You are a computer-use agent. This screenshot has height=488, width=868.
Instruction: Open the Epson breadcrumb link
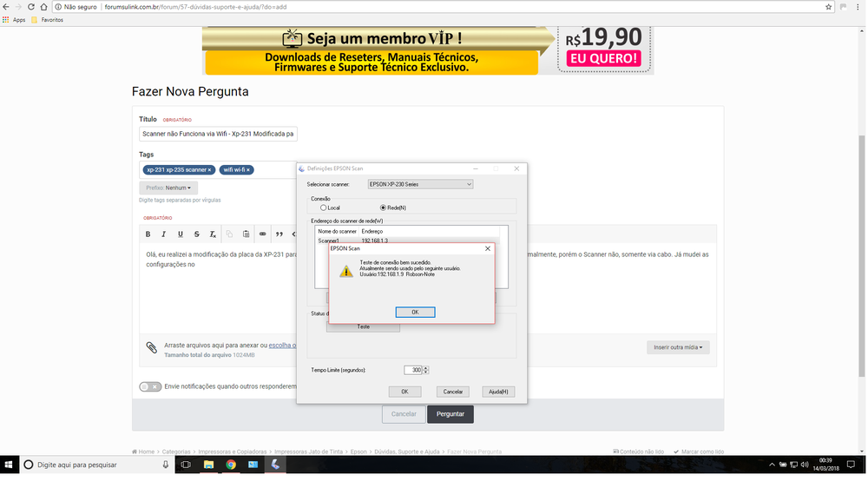(x=358, y=452)
